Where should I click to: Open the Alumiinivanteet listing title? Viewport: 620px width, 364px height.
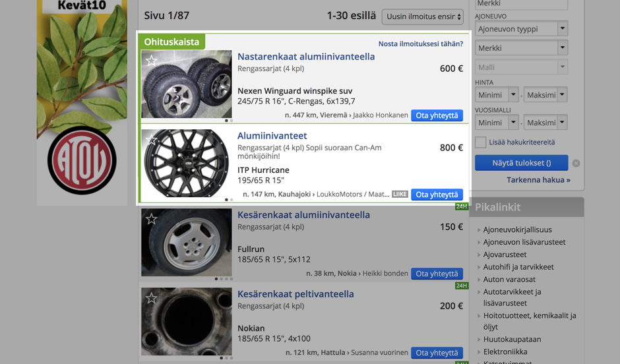(272, 136)
